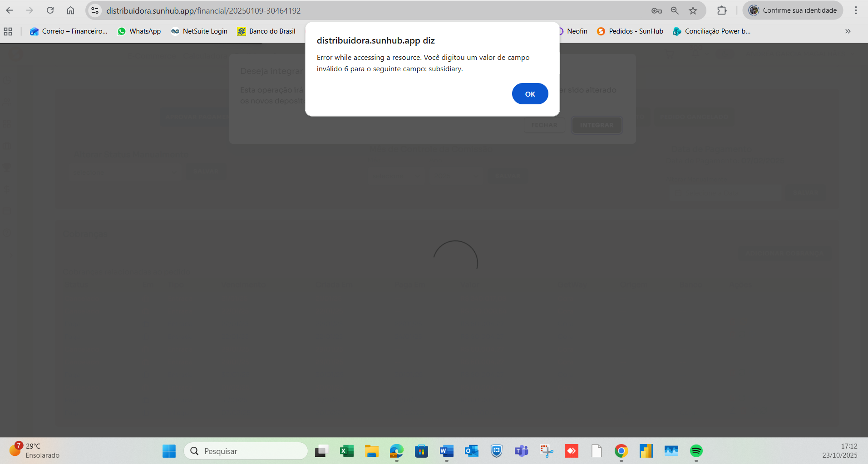Image resolution: width=868 pixels, height=464 pixels.
Task: Open the Chrome apps grid icon
Action: click(x=8, y=31)
